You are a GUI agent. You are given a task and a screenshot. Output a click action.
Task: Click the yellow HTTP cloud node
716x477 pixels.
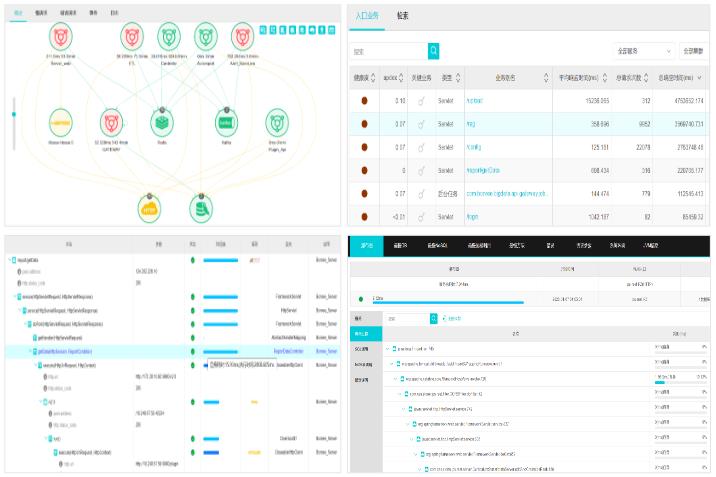point(150,208)
